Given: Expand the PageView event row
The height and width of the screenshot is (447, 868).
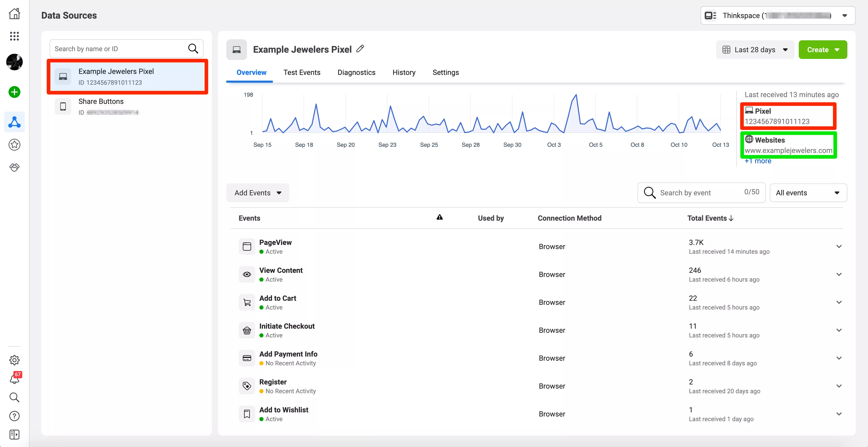Looking at the screenshot, I should click(839, 246).
